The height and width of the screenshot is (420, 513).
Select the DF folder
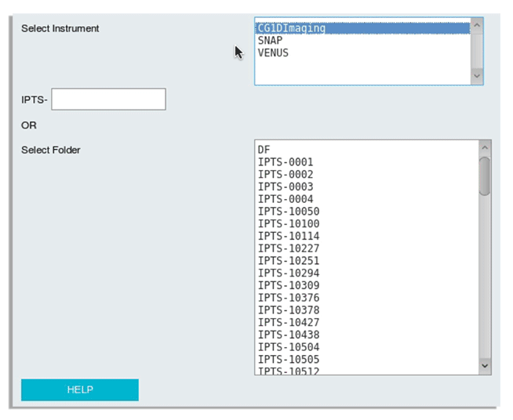(x=264, y=150)
